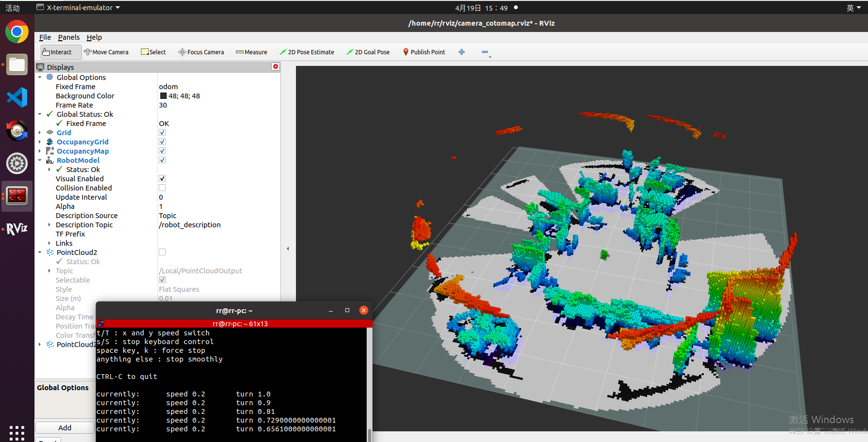Click the Interact tool button
The image size is (868, 442).
click(x=57, y=52)
